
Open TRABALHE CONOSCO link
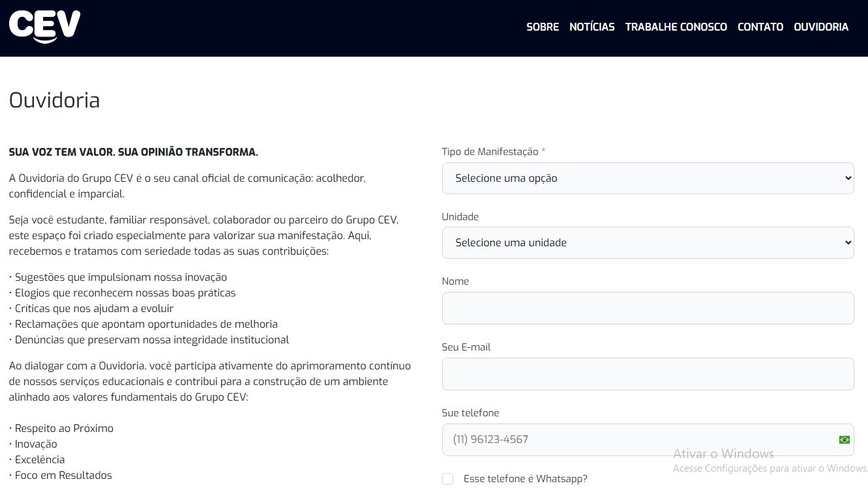tap(676, 27)
